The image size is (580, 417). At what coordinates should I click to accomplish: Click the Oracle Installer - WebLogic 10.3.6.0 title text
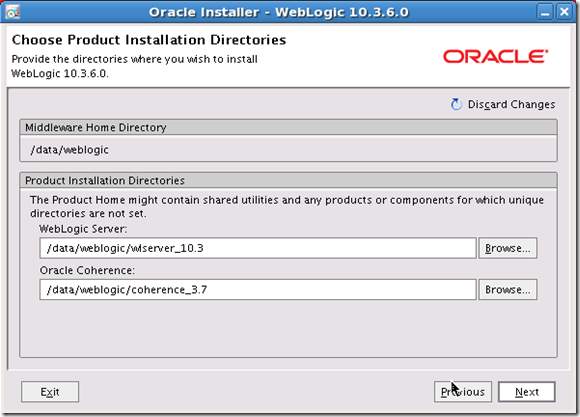279,12
